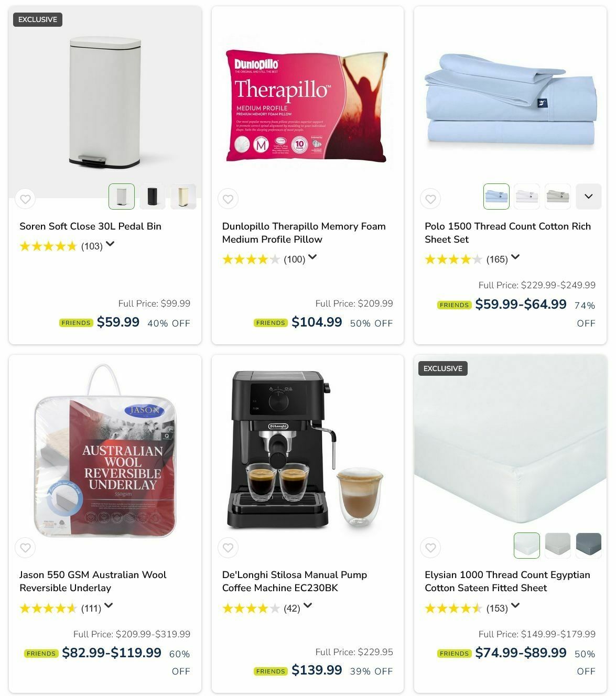Expand De'Longhi rating details arrow
Image resolution: width=616 pixels, height=696 pixels.
[308, 606]
